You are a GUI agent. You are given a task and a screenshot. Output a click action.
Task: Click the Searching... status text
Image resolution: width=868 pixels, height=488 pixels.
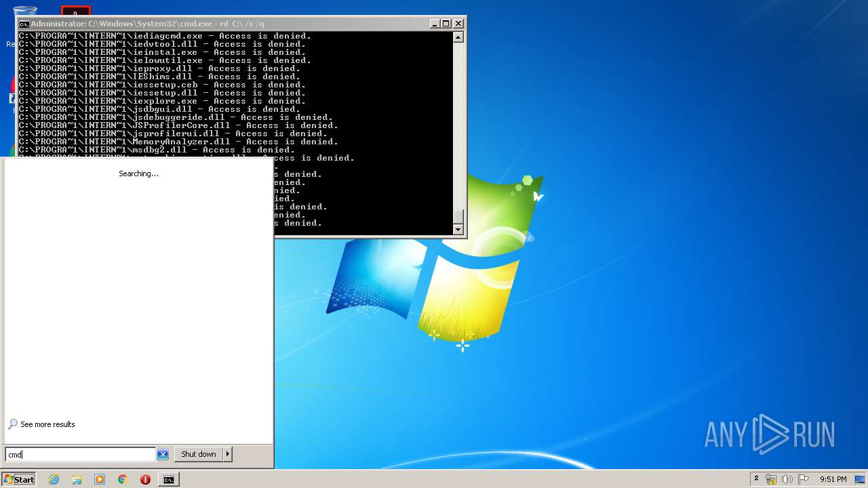click(x=138, y=174)
